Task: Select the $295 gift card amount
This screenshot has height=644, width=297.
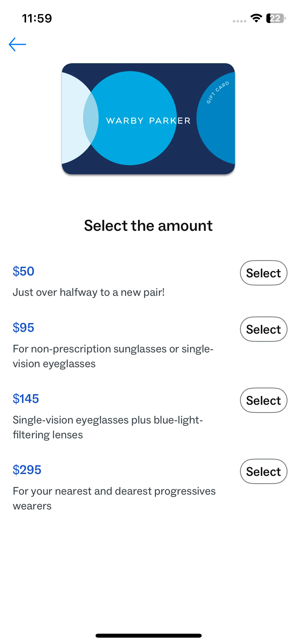Action: [263, 471]
